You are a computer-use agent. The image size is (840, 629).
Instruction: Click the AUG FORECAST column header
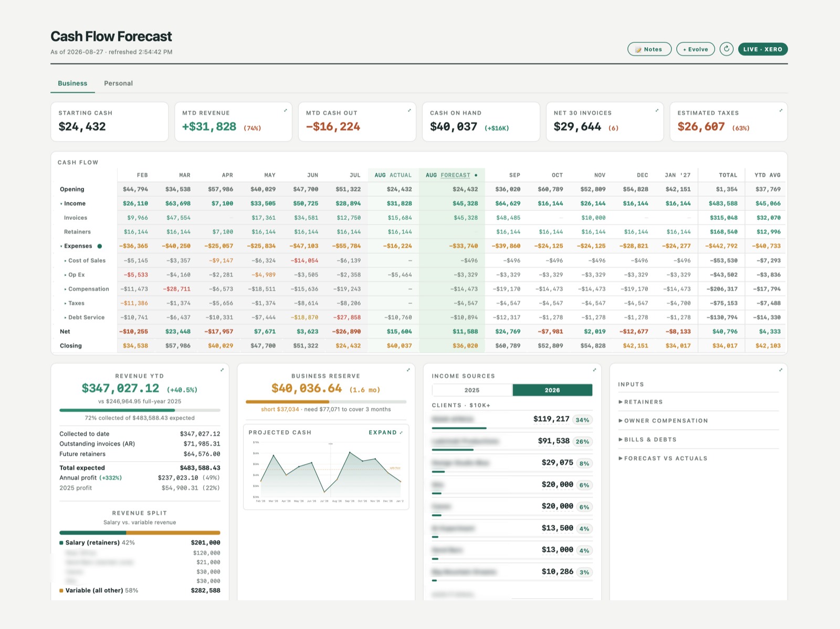pos(451,175)
